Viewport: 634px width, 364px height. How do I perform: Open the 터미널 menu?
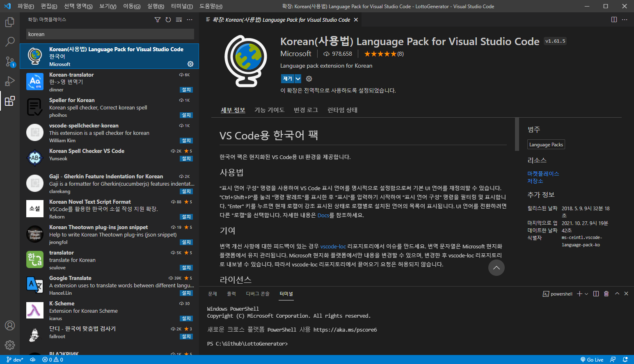pos(181,6)
